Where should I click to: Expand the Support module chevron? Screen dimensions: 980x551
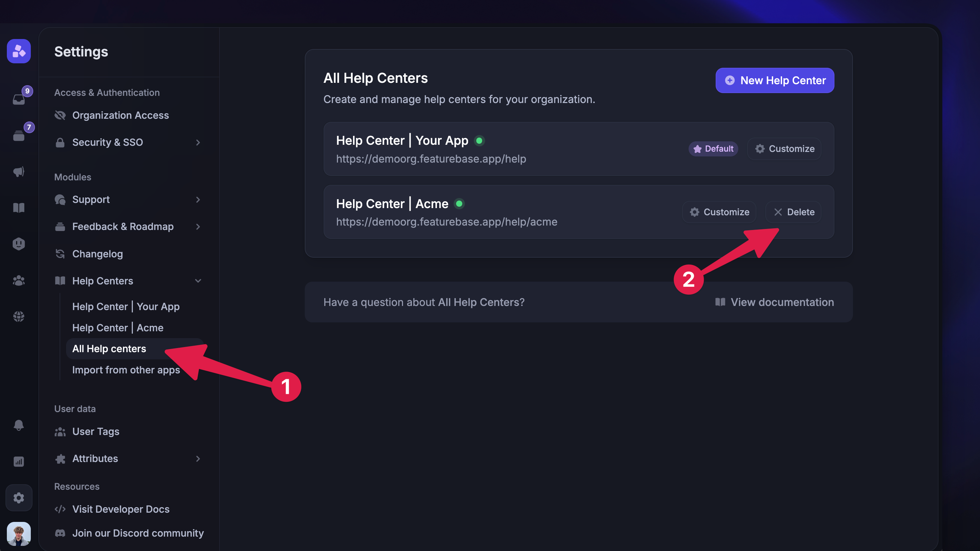coord(198,199)
